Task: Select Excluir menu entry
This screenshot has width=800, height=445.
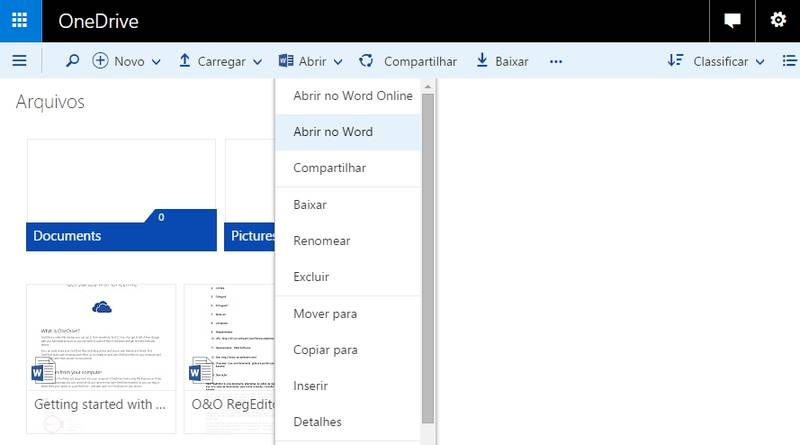Action: (x=348, y=277)
